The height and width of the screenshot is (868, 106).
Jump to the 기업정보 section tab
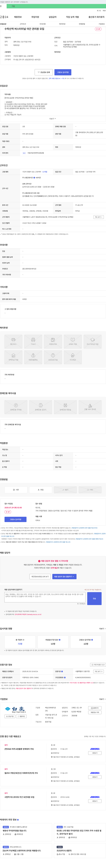click(102, 24)
